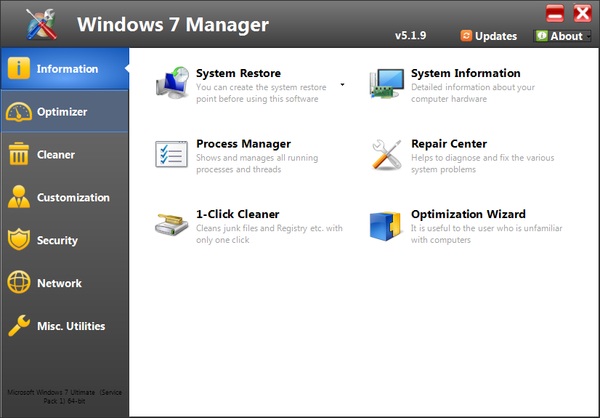Screen dimensions: 600x418
Task: Click the Optimization Wizard box icon
Action: tap(386, 225)
